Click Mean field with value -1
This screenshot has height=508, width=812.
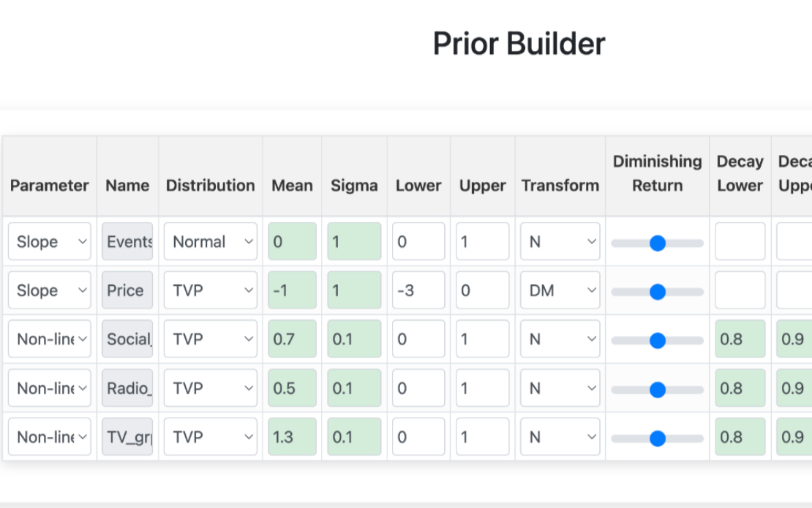click(x=292, y=290)
